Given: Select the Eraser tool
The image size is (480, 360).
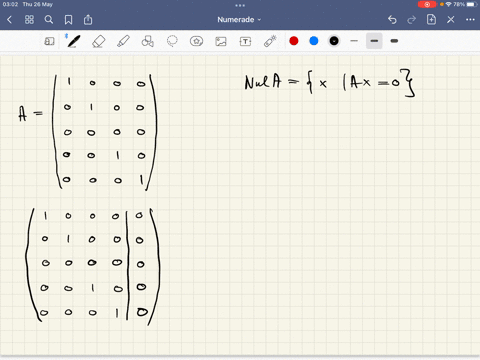Looking at the screenshot, I should [98, 41].
